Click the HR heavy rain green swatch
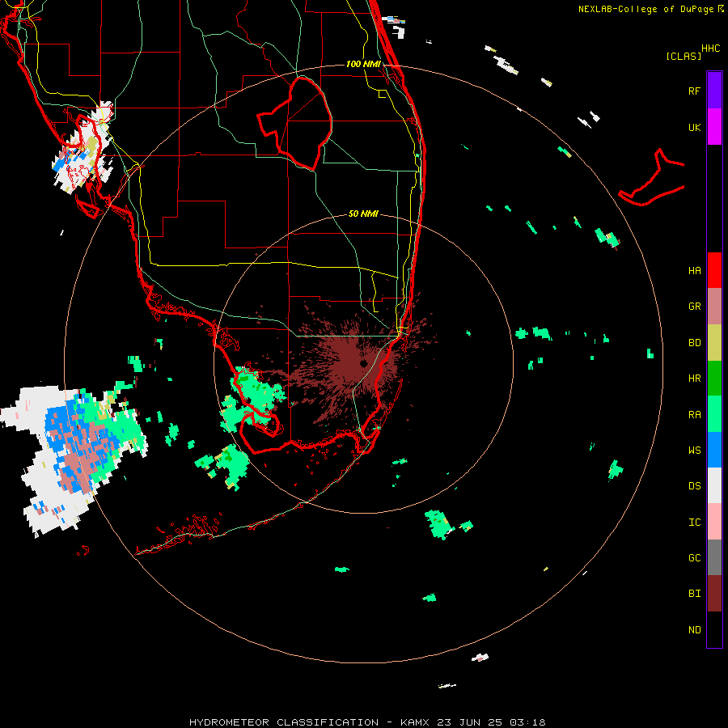This screenshot has width=728, height=728. pyautogui.click(x=714, y=379)
